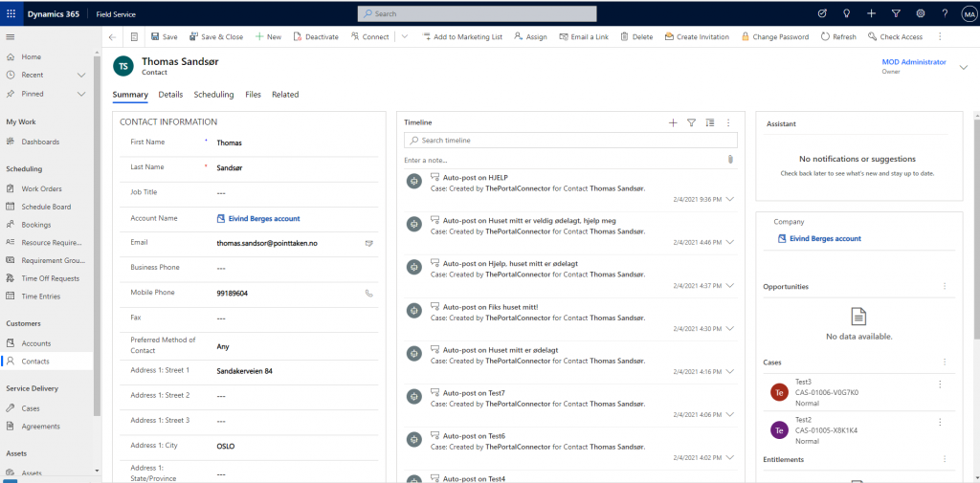The width and height of the screenshot is (980, 483).
Task: Open MOD Administrator owner link
Action: click(x=914, y=62)
